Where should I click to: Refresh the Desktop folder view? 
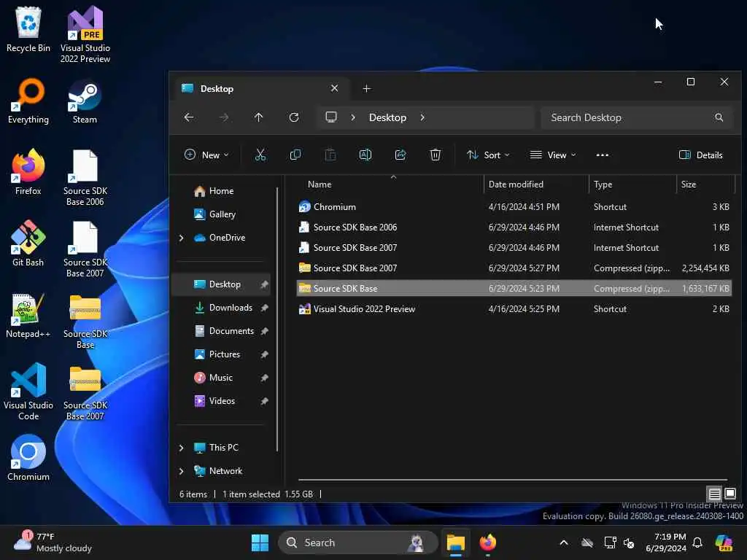point(294,117)
